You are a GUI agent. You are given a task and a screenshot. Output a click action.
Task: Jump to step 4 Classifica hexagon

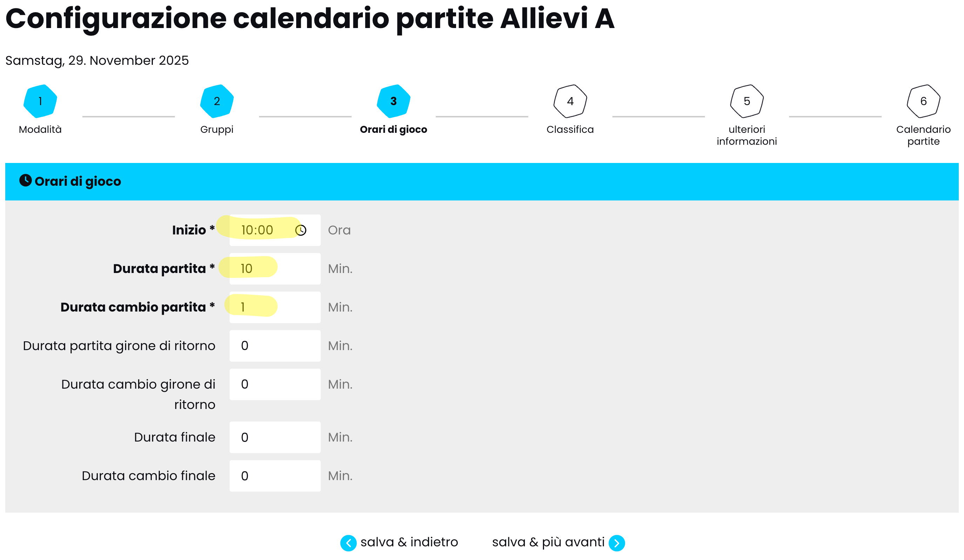[570, 101]
